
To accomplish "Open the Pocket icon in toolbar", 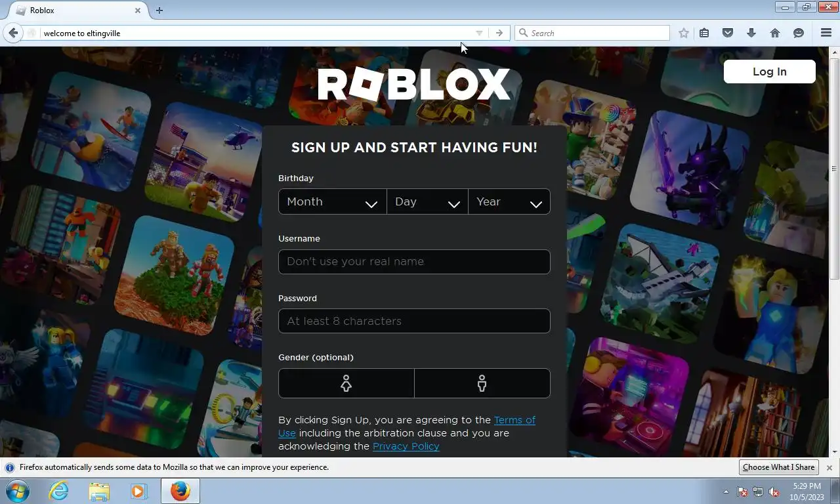I will click(728, 33).
